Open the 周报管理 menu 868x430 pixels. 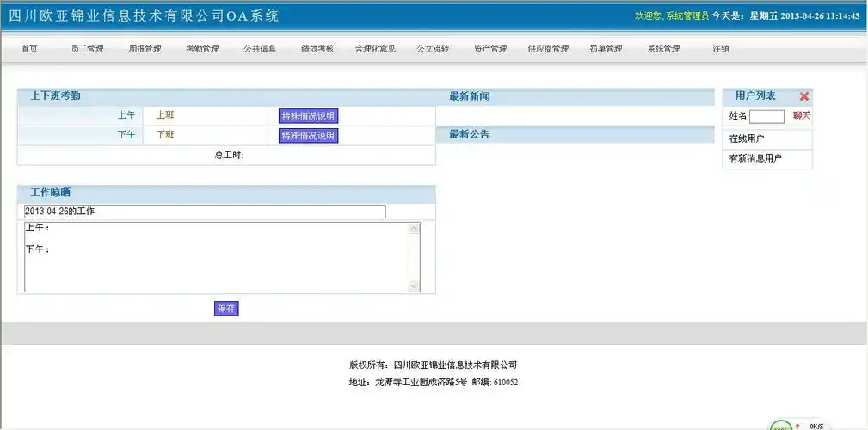click(145, 49)
